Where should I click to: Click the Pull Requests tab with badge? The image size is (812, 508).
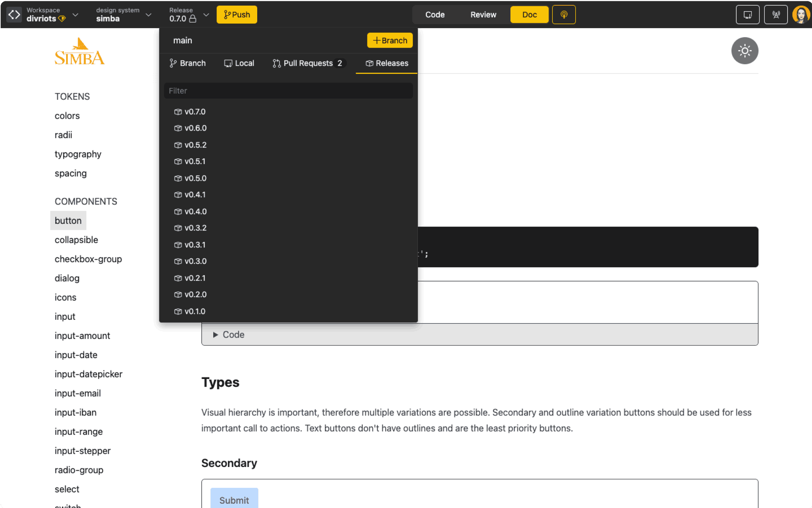coord(307,63)
